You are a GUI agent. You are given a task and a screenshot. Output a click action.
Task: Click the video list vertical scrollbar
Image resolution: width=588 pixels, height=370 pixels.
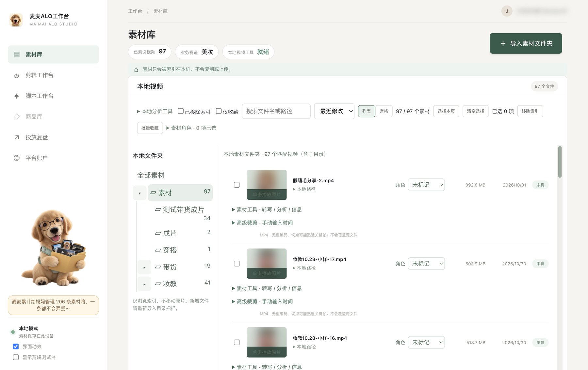pos(560,162)
